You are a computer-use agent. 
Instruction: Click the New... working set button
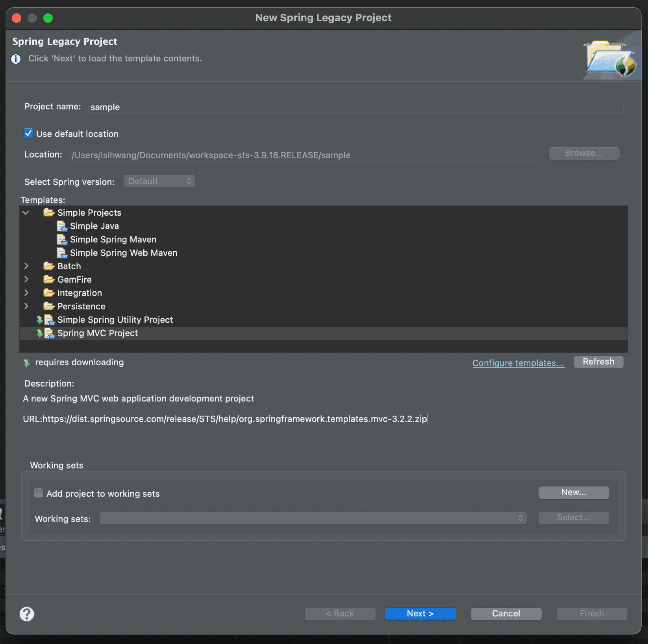click(x=574, y=492)
